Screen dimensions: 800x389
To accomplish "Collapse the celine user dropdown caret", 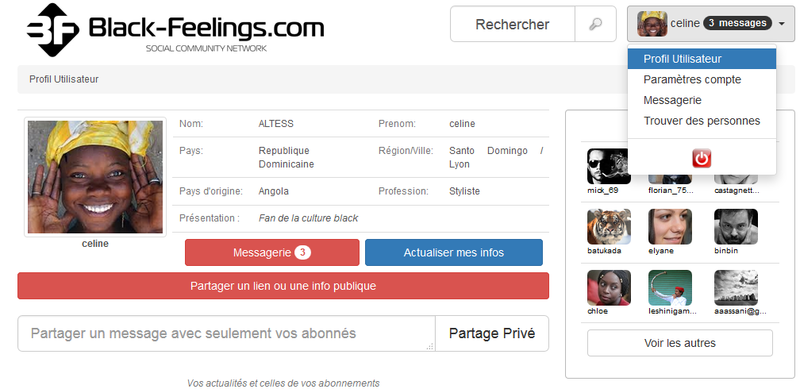I will (x=782, y=23).
